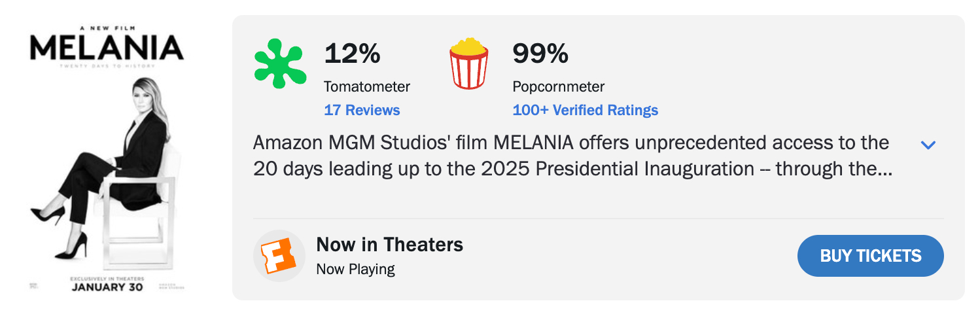Select the Popcornmeter label
This screenshot has width=980, height=318.
(x=558, y=86)
